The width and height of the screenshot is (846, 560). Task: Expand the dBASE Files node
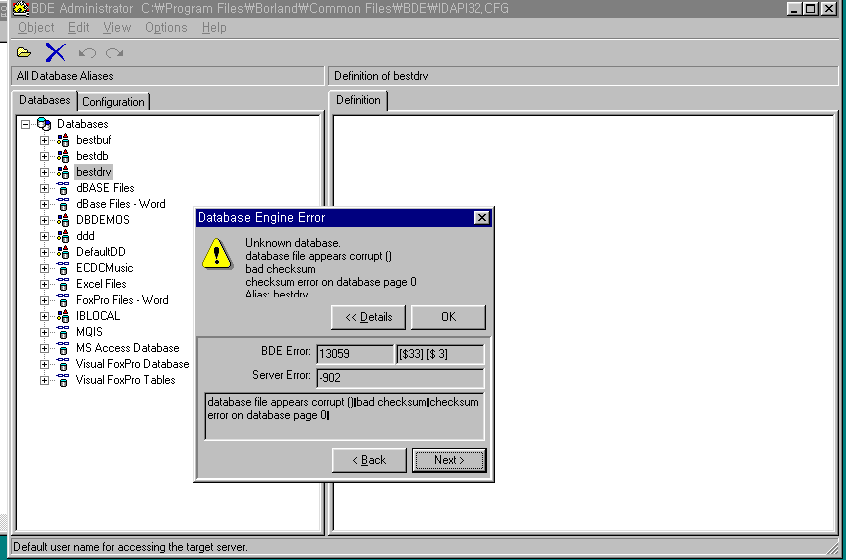[44, 188]
